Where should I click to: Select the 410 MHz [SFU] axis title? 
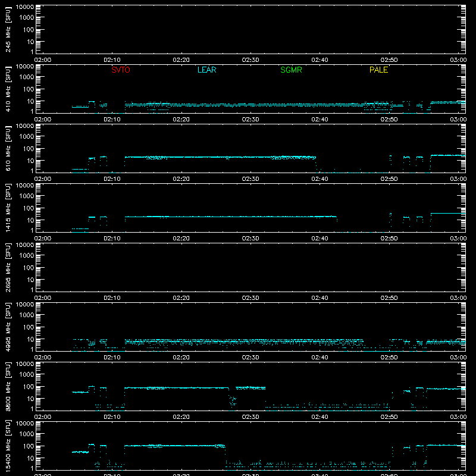8,89
